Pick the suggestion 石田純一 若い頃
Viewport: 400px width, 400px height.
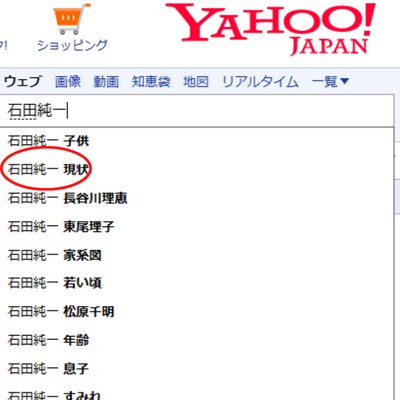(197, 283)
